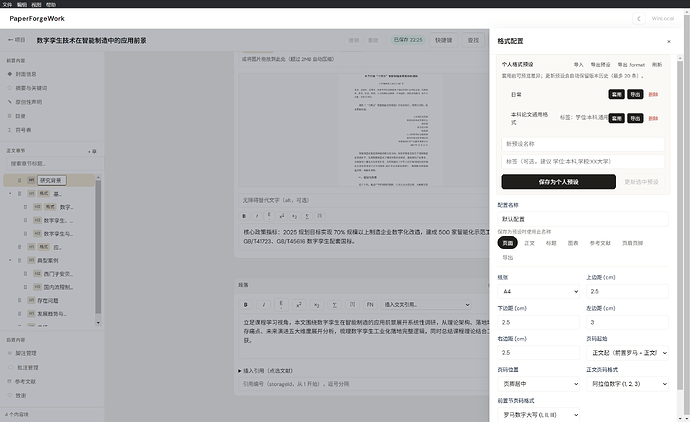Click the 上边距 value field
Viewport: 690px width, 422px height.
click(627, 291)
